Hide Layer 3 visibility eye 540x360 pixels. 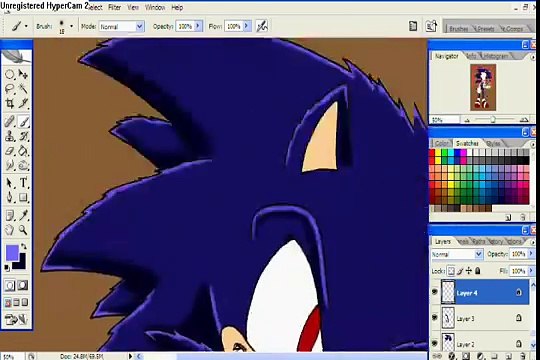(x=435, y=317)
